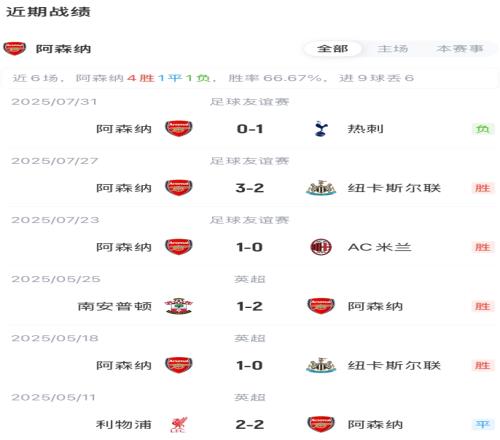Click the Arsenal crest beside the 阿森纳 header
This screenshot has width=500, height=440.
[14, 49]
